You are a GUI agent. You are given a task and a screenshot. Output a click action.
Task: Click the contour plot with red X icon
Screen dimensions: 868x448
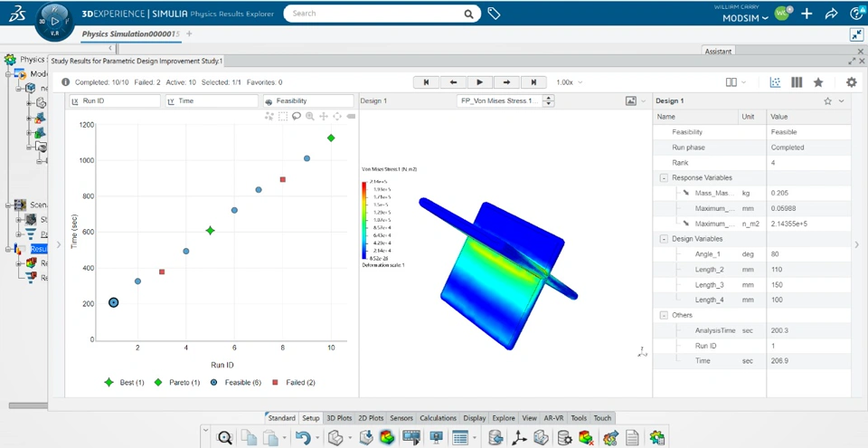tap(586, 437)
